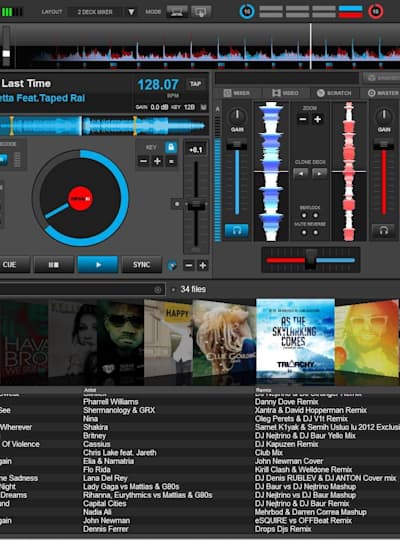Click the blue globe icon beside SYNC

[x=172, y=266]
